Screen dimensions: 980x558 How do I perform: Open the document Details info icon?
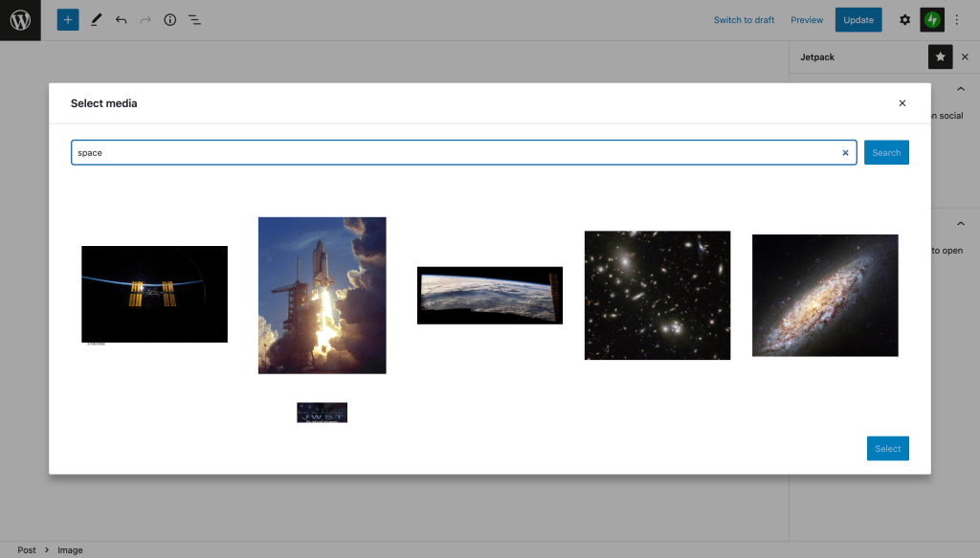tap(170, 20)
